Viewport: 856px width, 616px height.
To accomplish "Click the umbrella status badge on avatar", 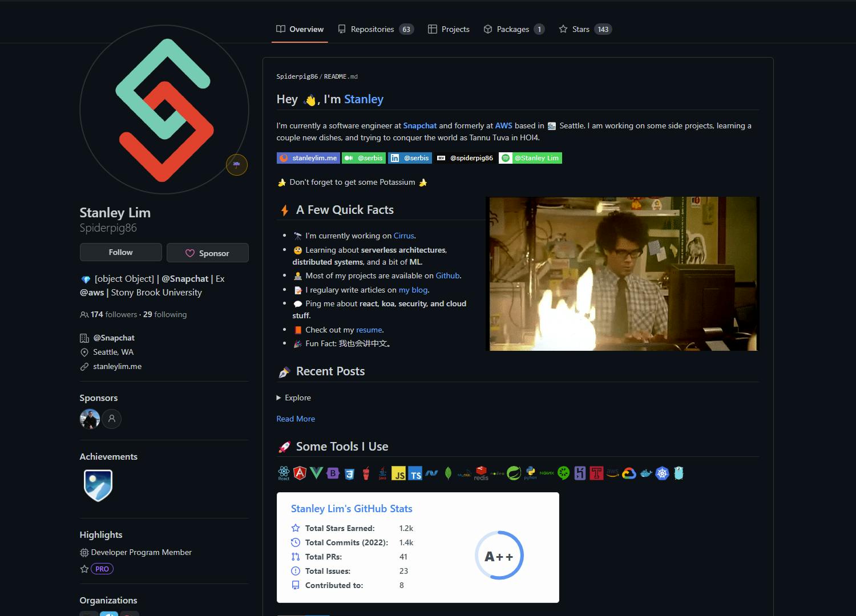I will pos(237,165).
